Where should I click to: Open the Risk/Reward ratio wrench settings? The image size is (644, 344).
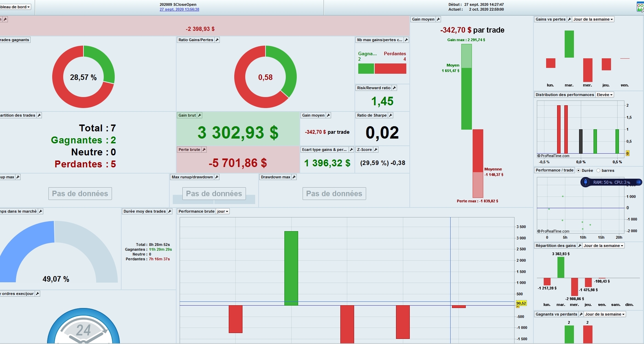[x=394, y=88]
